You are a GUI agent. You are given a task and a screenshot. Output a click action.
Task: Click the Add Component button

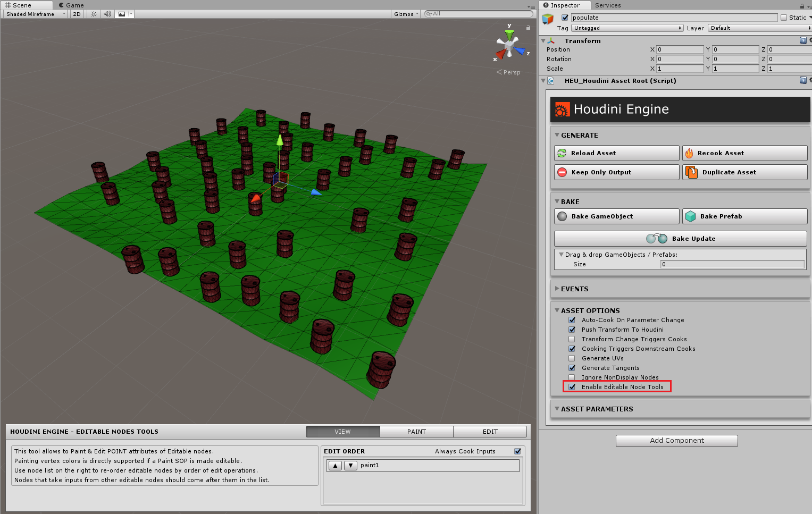[676, 441]
